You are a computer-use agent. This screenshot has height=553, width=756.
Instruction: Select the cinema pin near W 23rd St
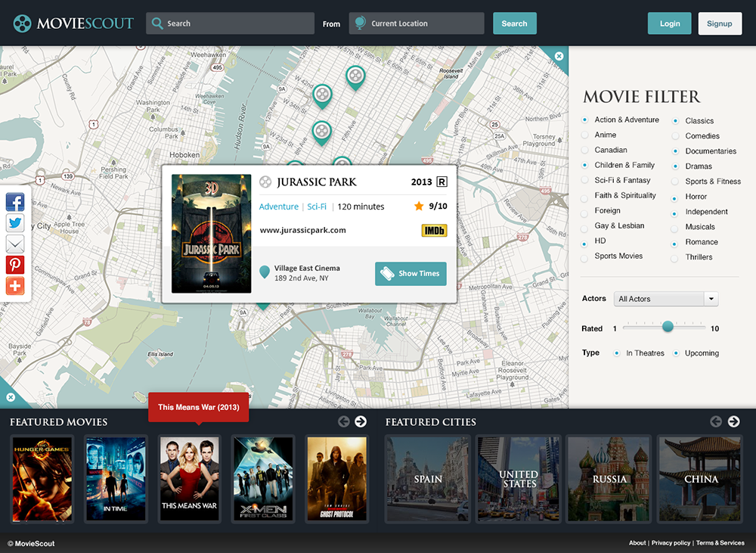coord(321,132)
